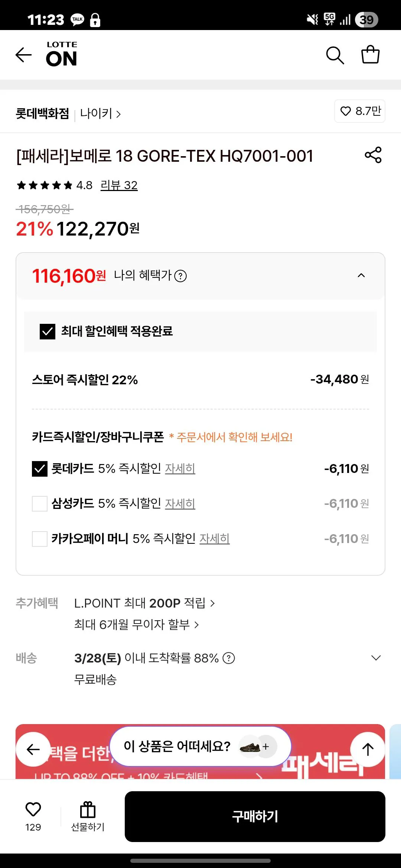Check the 카카오페이 머니 discount option
The image size is (401, 868).
tap(39, 539)
